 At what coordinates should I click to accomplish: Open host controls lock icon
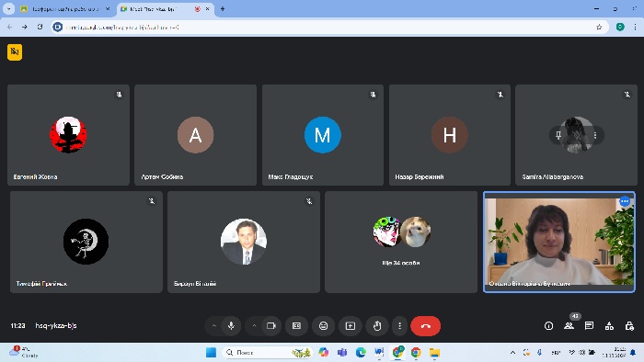pos(629,326)
